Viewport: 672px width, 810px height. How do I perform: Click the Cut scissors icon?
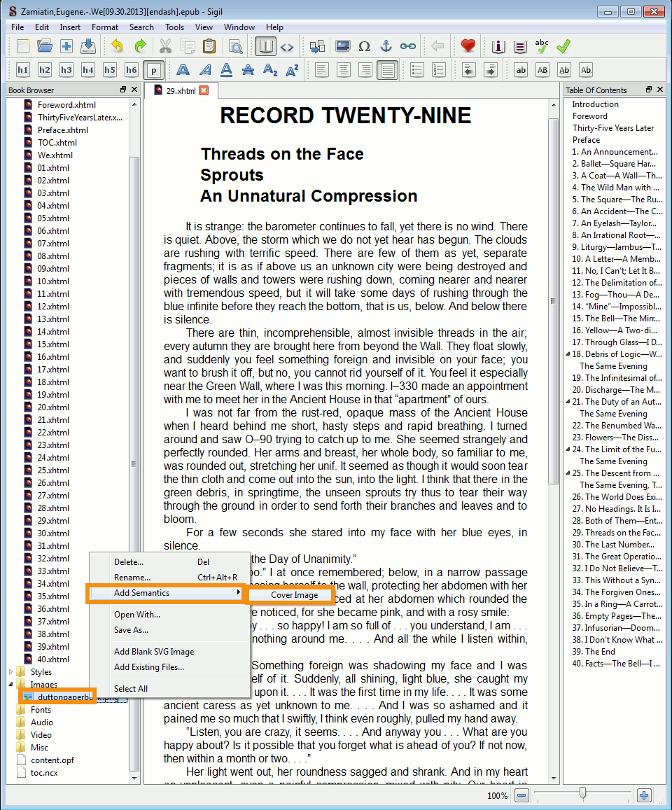click(x=165, y=46)
